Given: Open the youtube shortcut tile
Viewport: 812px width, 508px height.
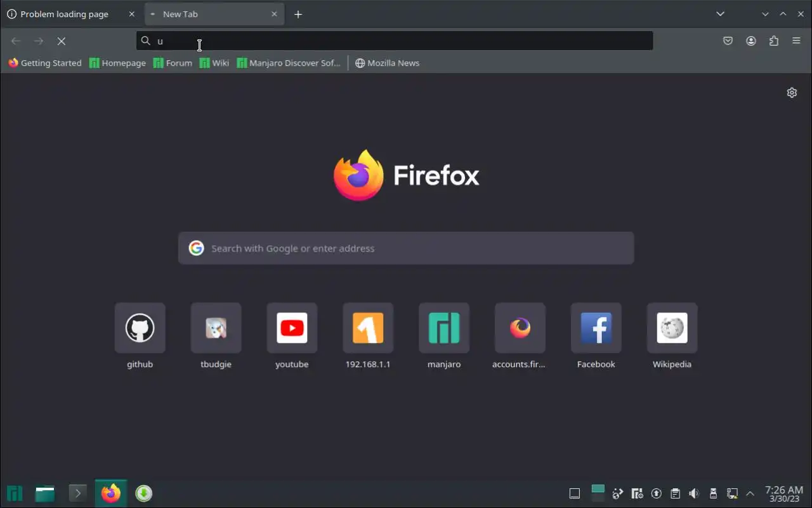Looking at the screenshot, I should click(292, 337).
